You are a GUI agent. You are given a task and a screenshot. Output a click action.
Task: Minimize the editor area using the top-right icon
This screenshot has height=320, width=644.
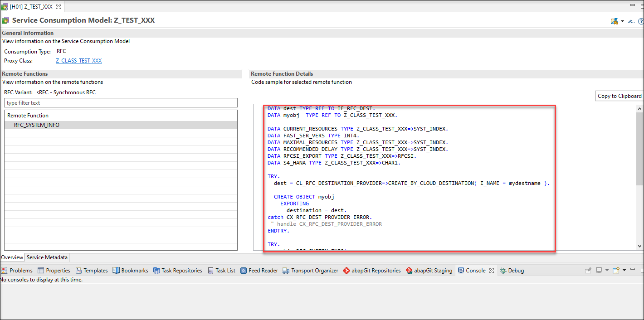632,5
